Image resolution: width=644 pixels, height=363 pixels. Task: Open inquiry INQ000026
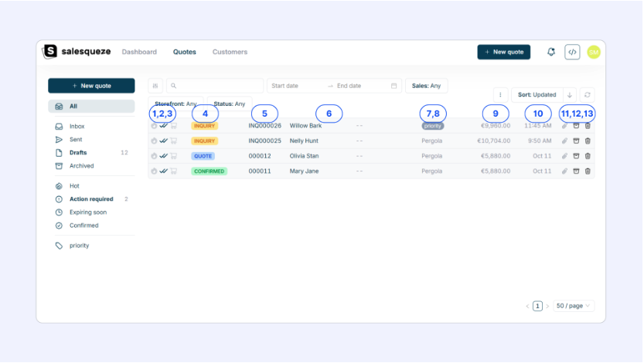point(265,126)
